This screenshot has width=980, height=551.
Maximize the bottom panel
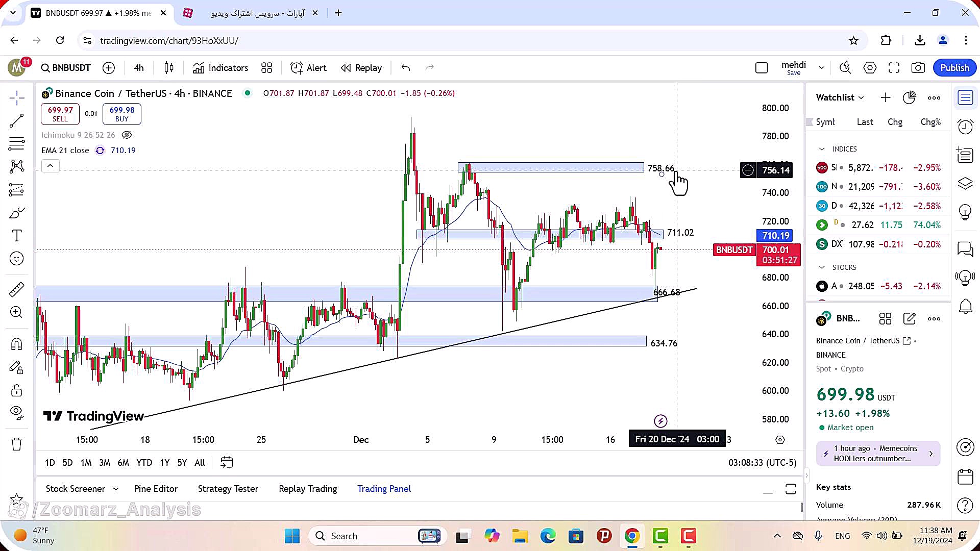[791, 489]
